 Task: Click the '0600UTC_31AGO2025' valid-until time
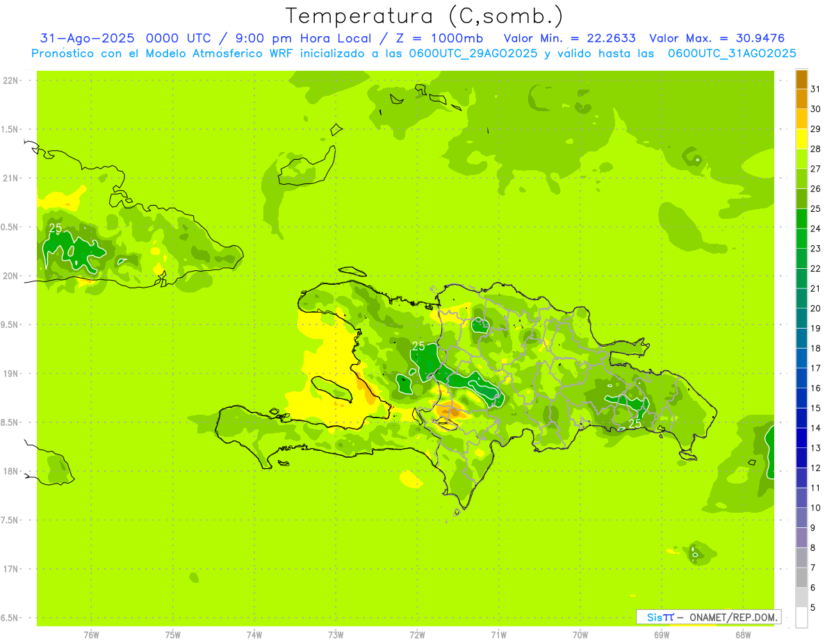(732, 53)
